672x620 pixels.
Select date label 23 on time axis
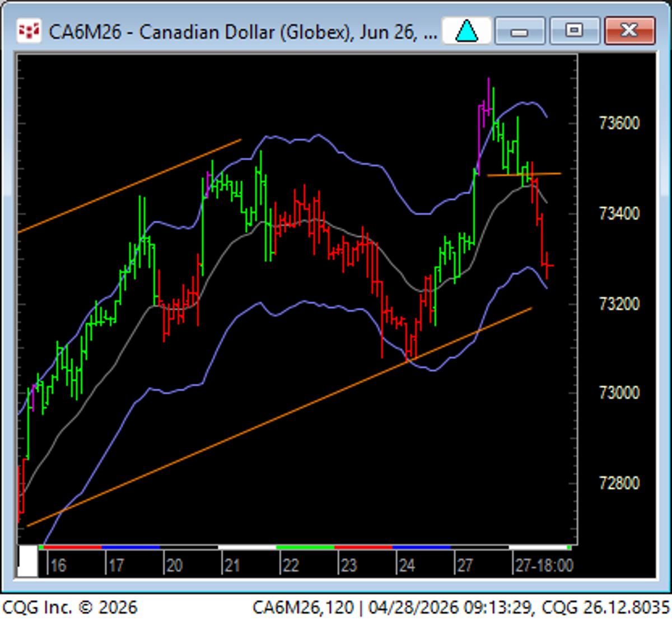[x=349, y=566]
